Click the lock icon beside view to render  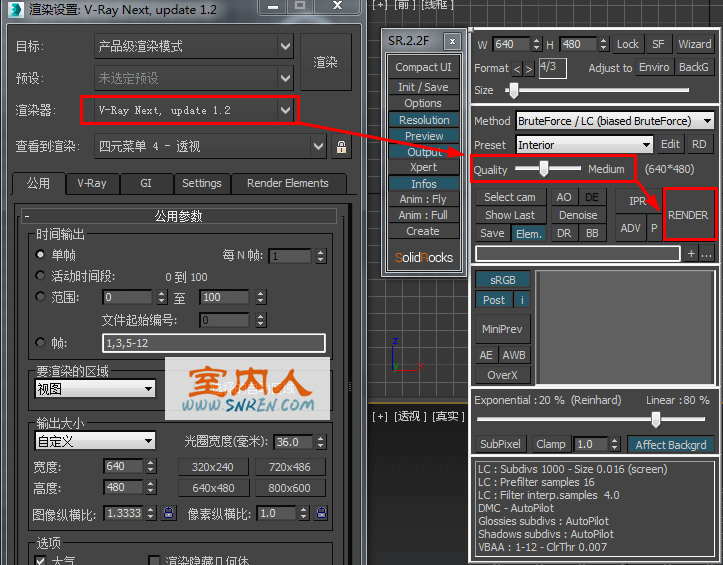tap(341, 147)
